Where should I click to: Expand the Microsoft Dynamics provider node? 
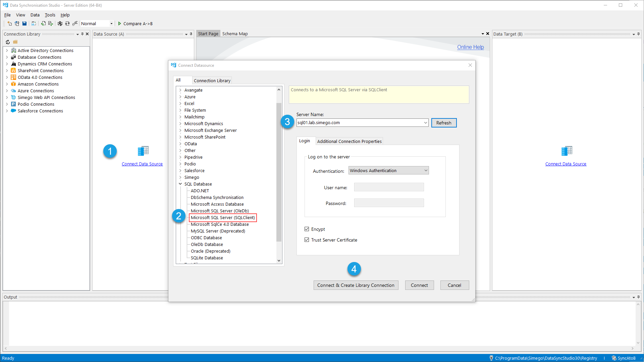tap(180, 123)
